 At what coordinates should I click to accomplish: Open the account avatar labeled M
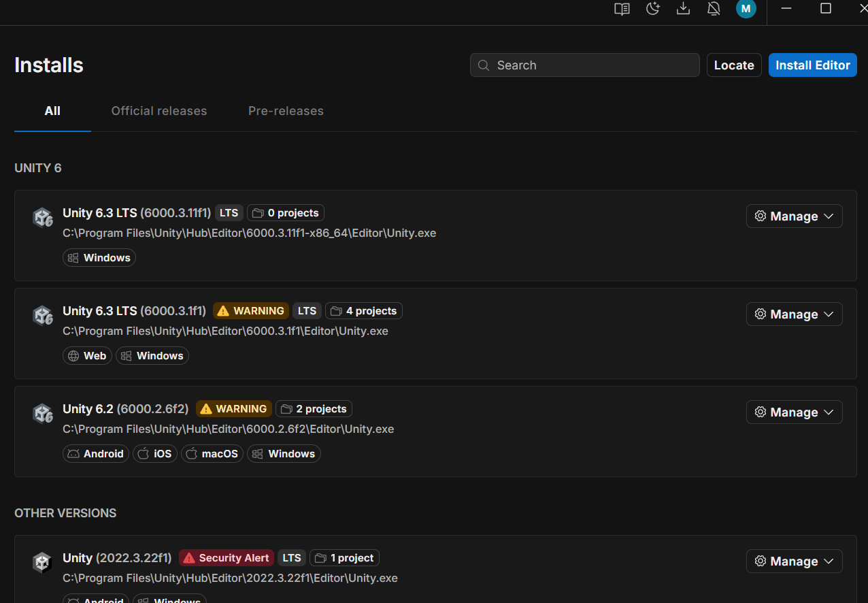click(746, 9)
